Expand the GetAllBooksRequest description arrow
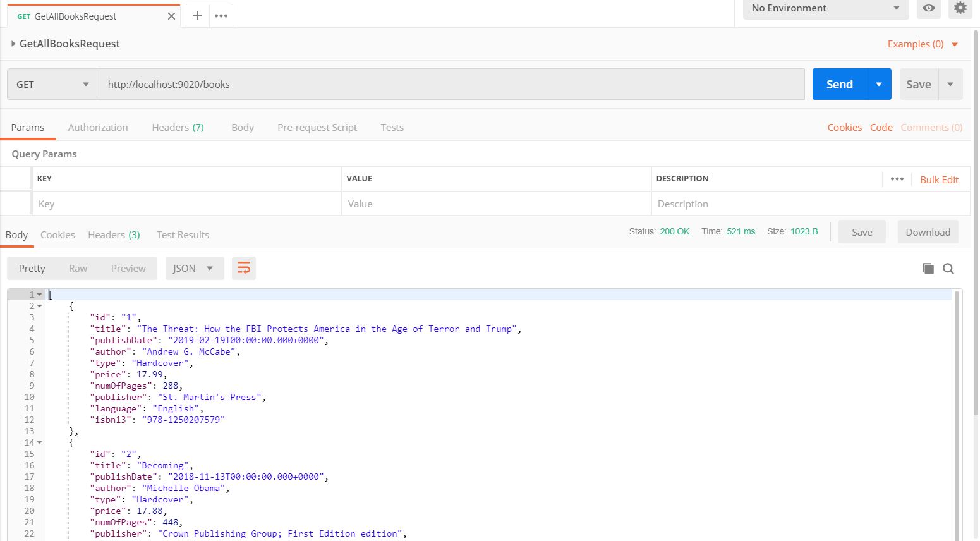The width and height of the screenshot is (980, 541). [x=13, y=44]
